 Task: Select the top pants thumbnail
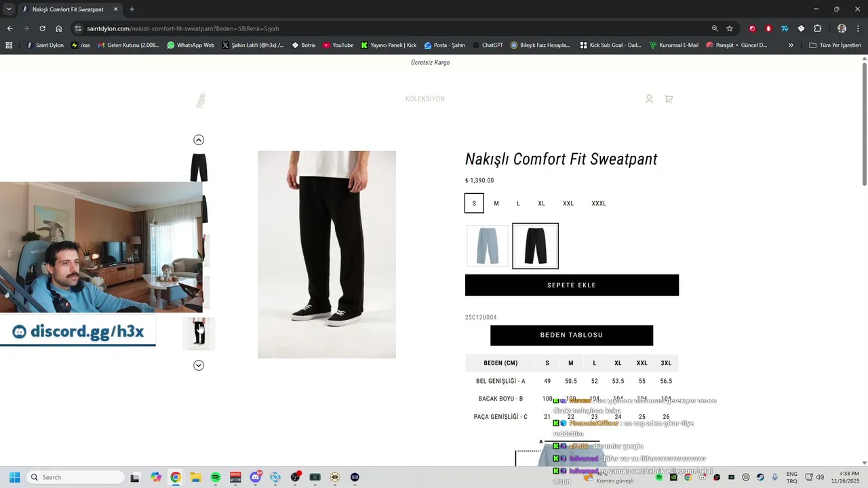[199, 167]
